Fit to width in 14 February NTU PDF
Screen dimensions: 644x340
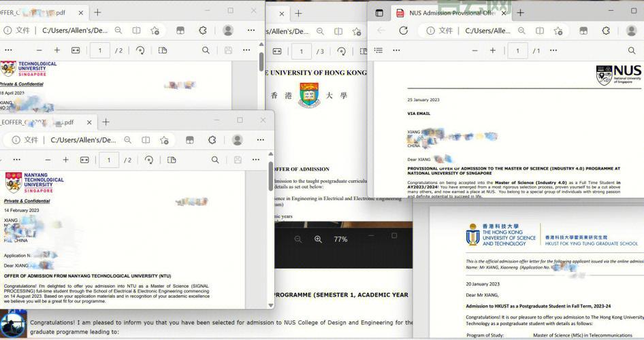[84, 160]
